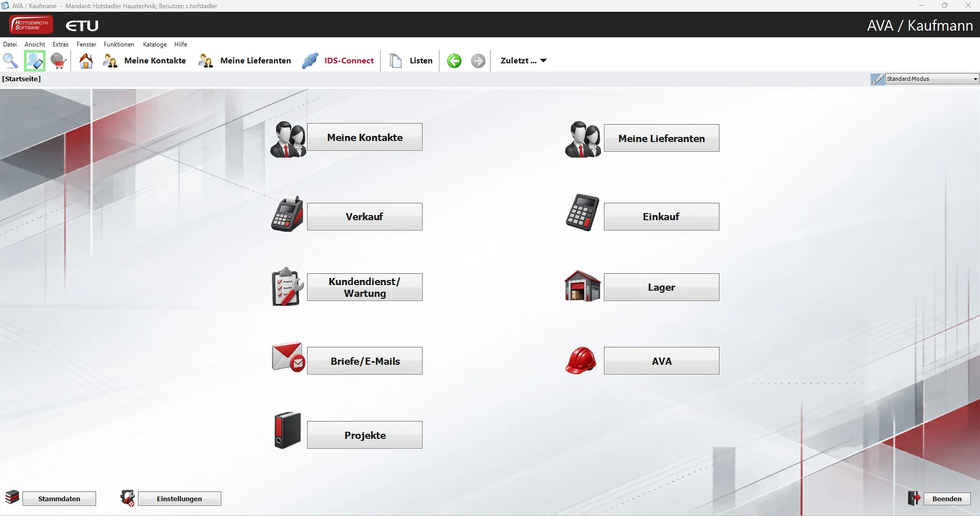Click the warehouse Lager icon

[582, 286]
